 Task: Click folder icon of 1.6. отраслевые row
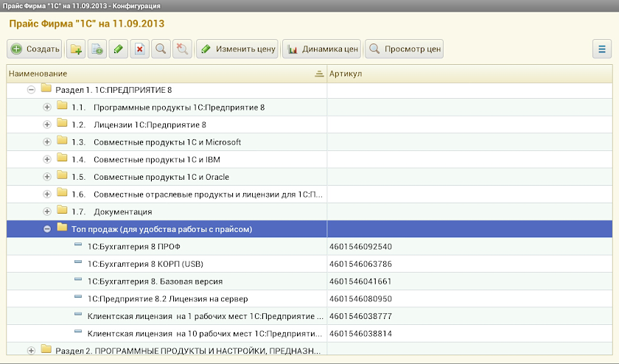(x=62, y=192)
